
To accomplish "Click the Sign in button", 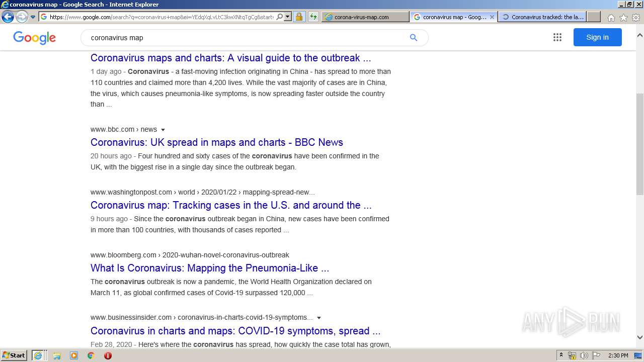I will point(597,37).
